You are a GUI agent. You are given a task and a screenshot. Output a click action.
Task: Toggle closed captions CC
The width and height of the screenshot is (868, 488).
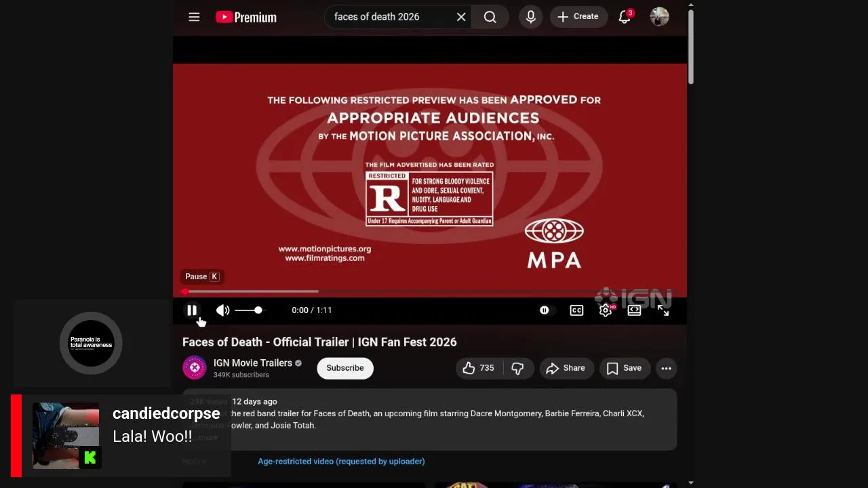point(576,310)
